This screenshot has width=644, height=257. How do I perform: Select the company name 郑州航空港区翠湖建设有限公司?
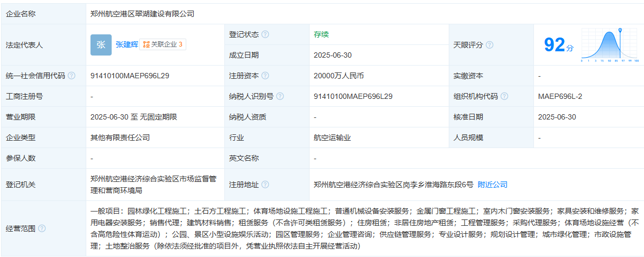(x=142, y=14)
